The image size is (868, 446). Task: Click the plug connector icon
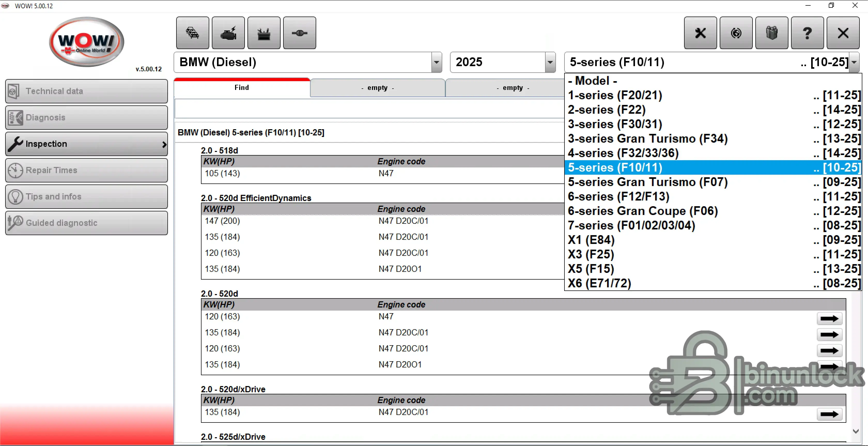(300, 33)
